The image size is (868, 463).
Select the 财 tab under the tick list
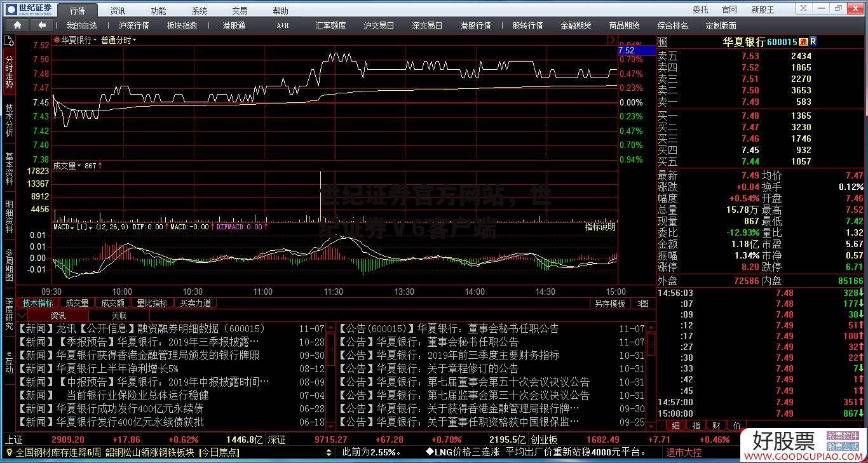(716, 426)
